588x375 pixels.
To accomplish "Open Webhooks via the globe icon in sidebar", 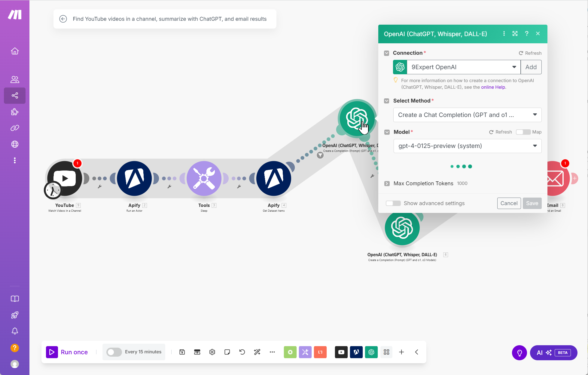I will [14, 144].
